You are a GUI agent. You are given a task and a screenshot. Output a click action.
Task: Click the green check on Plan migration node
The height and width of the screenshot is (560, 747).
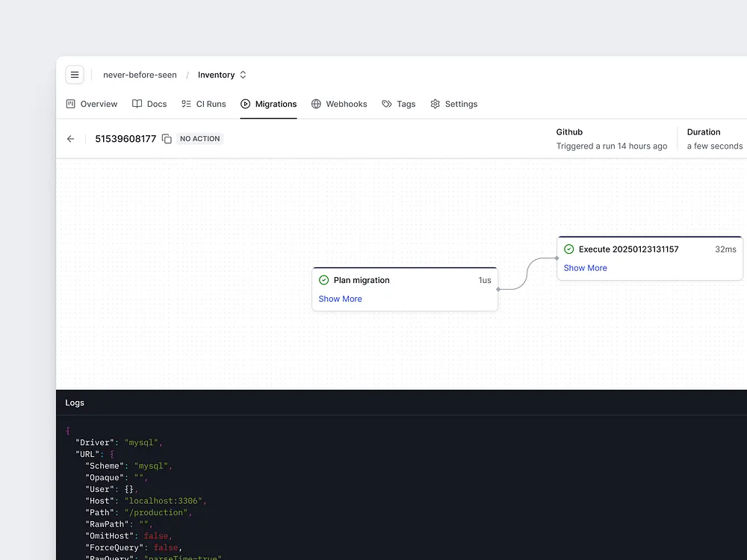pos(324,280)
